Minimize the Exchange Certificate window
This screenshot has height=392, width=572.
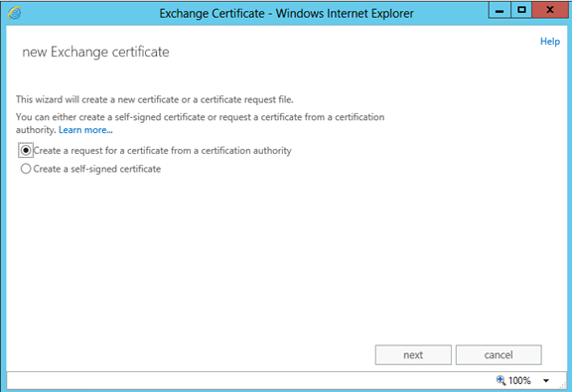click(500, 10)
